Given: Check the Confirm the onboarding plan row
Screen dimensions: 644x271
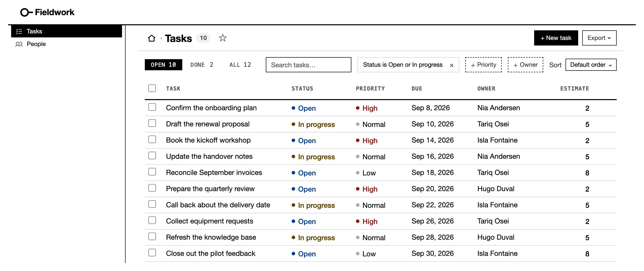Looking at the screenshot, I should tap(152, 107).
